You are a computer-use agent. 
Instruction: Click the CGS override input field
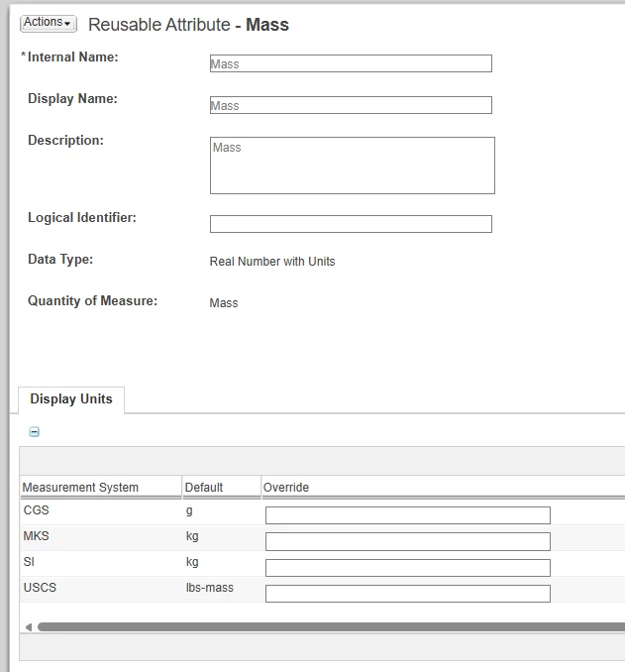click(408, 515)
